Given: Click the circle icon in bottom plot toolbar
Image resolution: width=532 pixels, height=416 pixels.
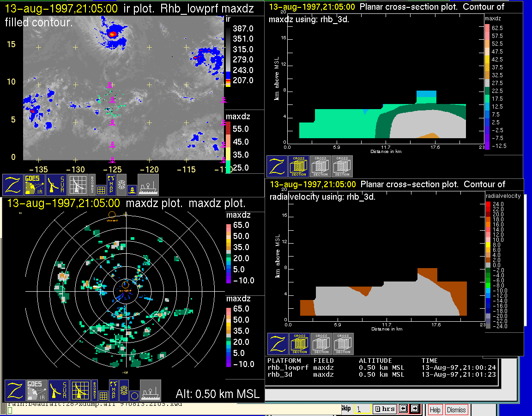Looking at the screenshot, I should [133, 396].
